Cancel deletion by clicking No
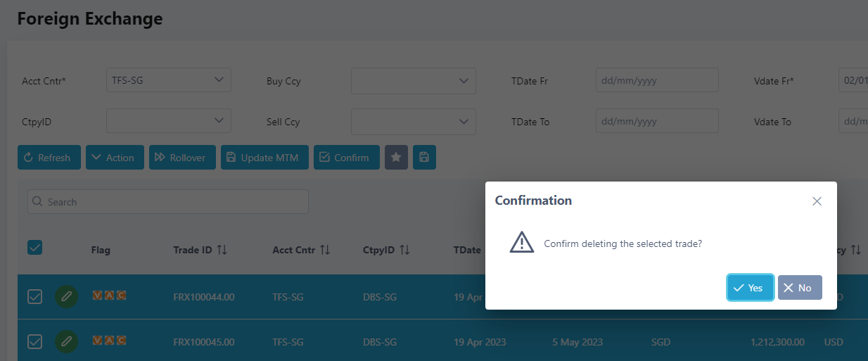 click(x=799, y=288)
